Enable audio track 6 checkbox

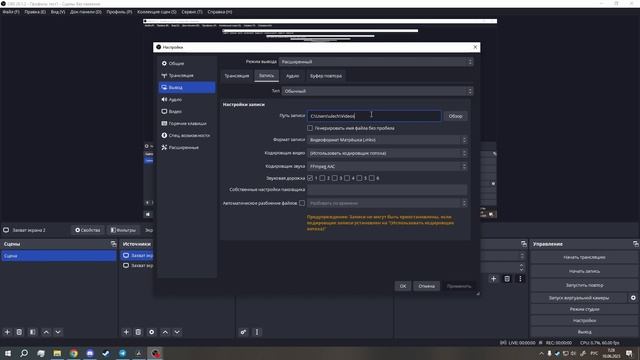(372, 178)
